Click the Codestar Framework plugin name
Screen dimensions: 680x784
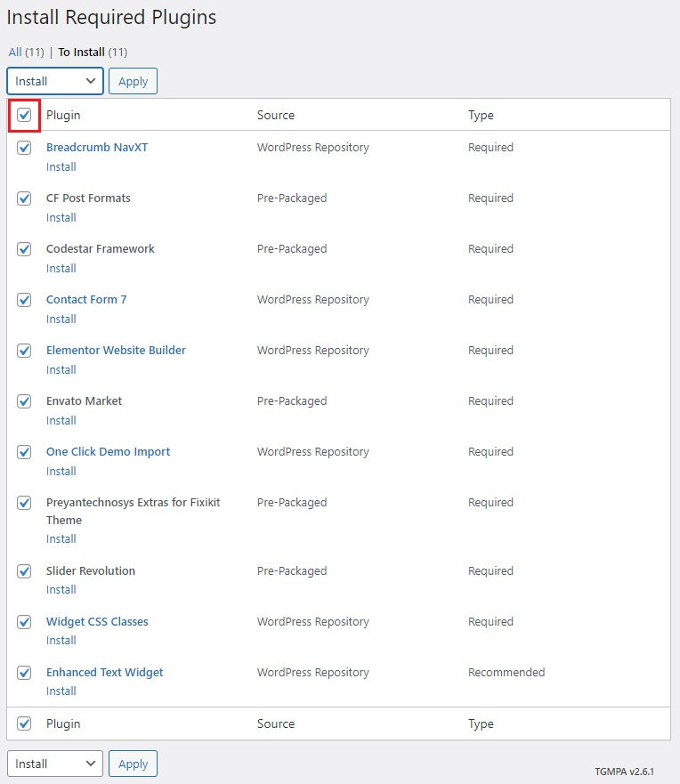100,249
